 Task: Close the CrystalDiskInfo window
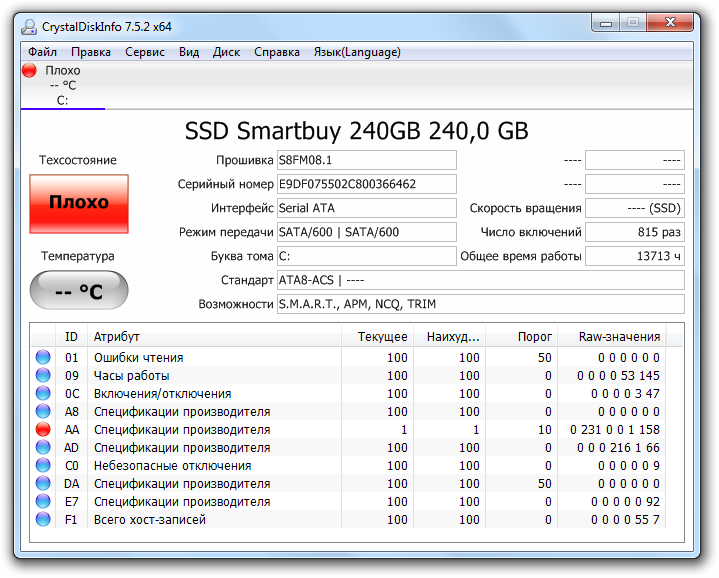[x=670, y=23]
